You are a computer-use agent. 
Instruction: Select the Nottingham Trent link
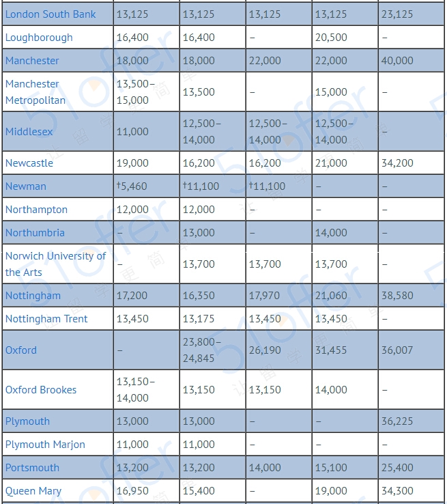[46, 319]
